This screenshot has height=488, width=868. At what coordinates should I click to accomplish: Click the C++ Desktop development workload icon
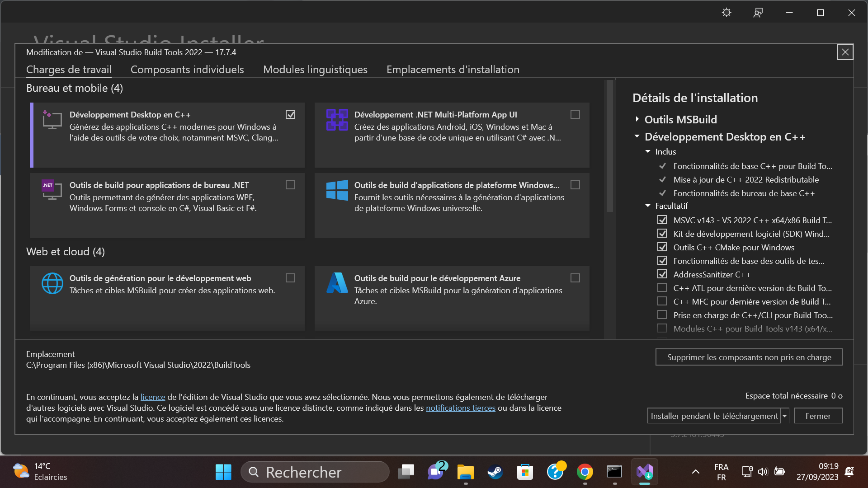[x=52, y=120]
